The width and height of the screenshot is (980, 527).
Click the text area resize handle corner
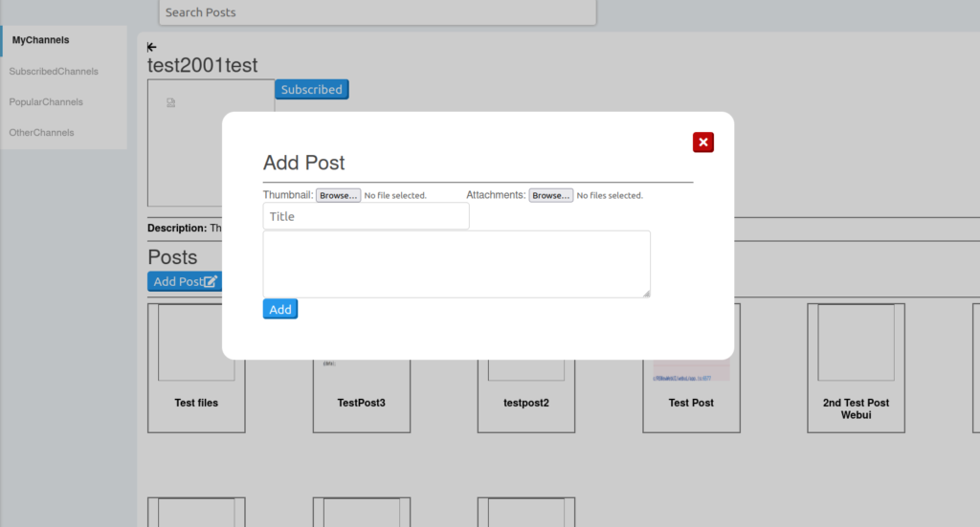[646, 294]
